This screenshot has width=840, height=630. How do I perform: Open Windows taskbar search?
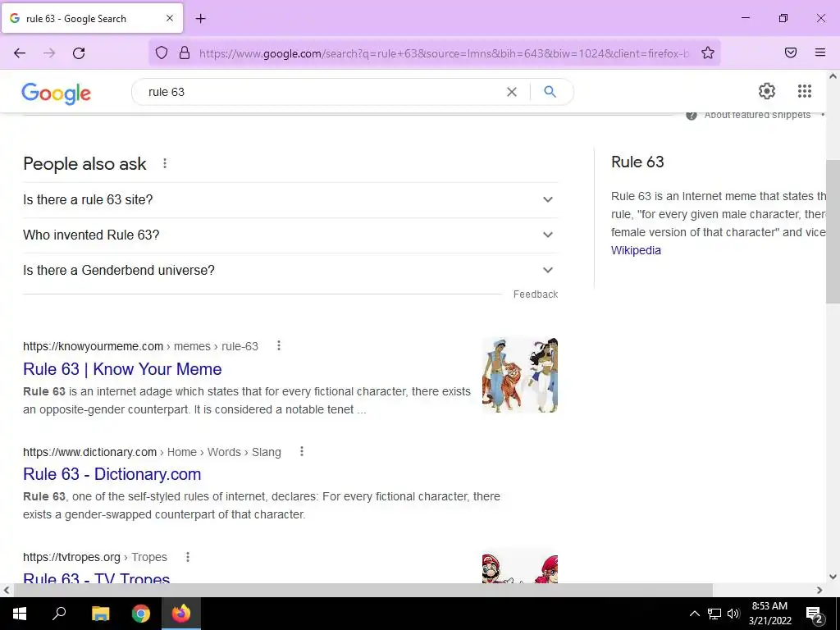[x=59, y=614]
